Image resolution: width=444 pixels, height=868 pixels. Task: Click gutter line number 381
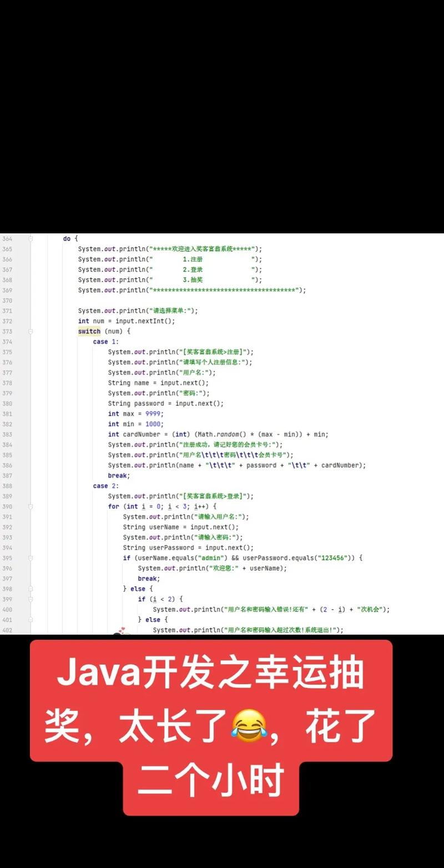7,414
